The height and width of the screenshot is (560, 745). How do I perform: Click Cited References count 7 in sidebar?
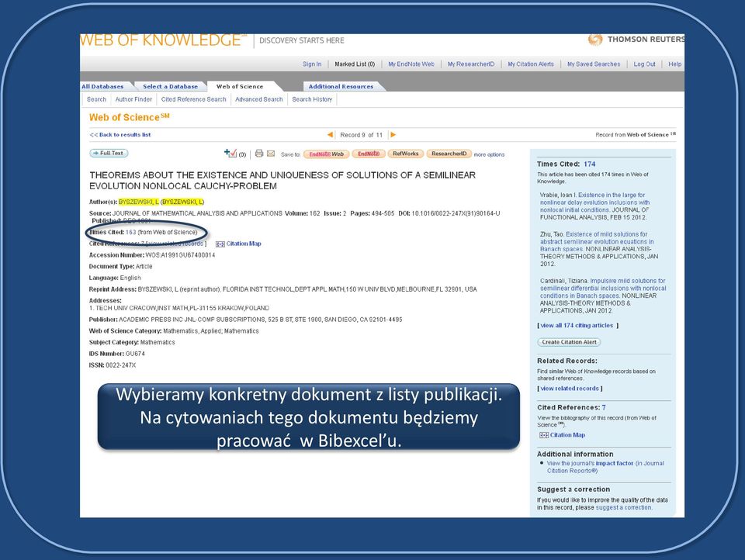pyautogui.click(x=604, y=407)
